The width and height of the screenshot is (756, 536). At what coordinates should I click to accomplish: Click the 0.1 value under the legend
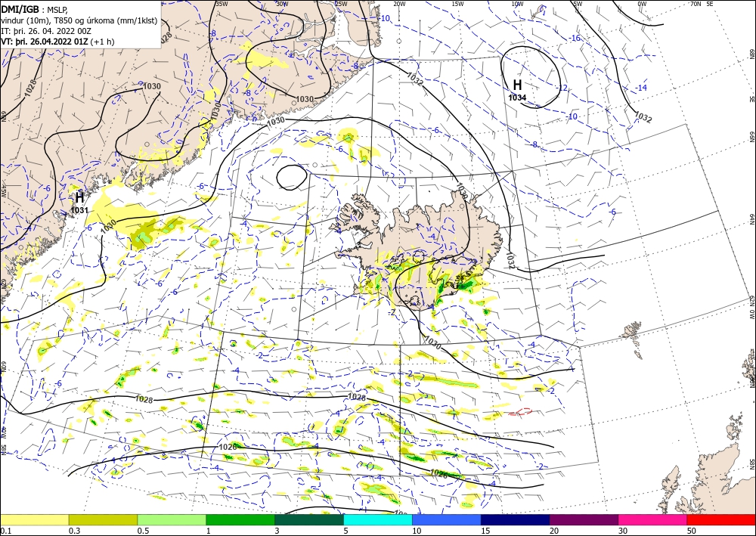[x=5, y=531]
